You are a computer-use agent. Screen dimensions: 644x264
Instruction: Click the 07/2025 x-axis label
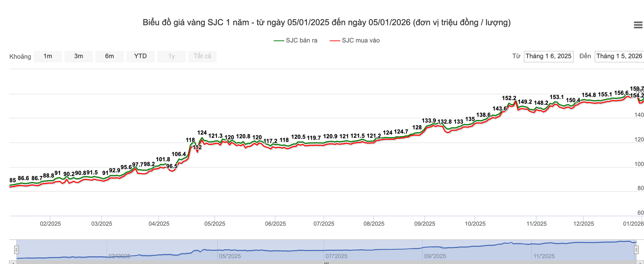coord(324,224)
